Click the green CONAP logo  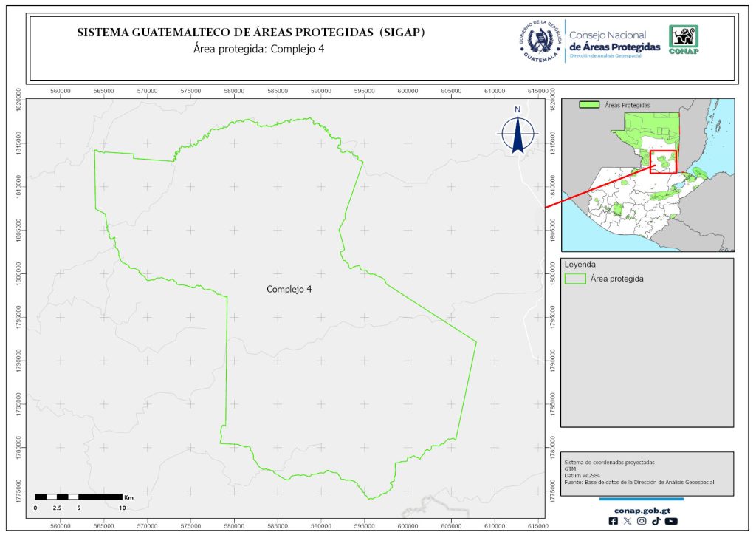point(683,40)
